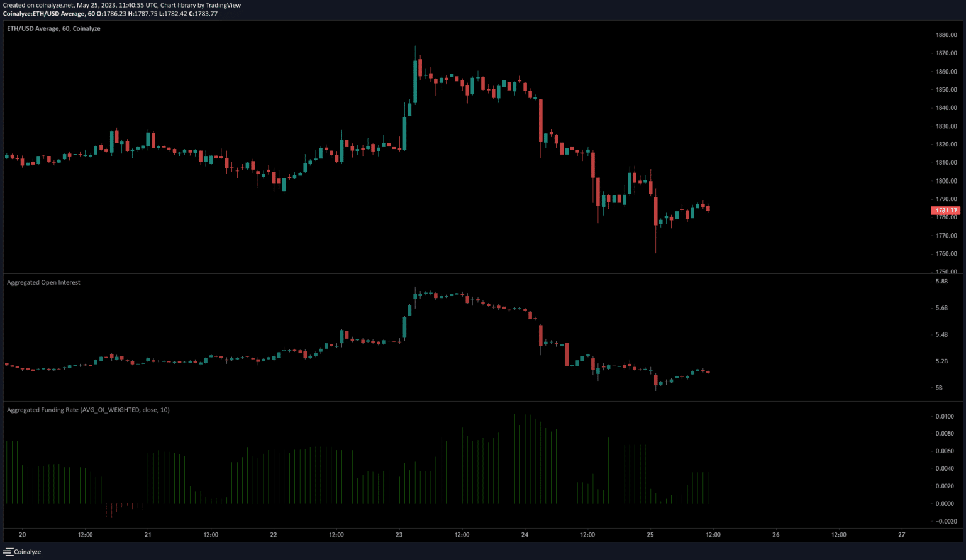The image size is (966, 560).
Task: Click the 5.4B open interest axis label
Action: [x=941, y=335]
